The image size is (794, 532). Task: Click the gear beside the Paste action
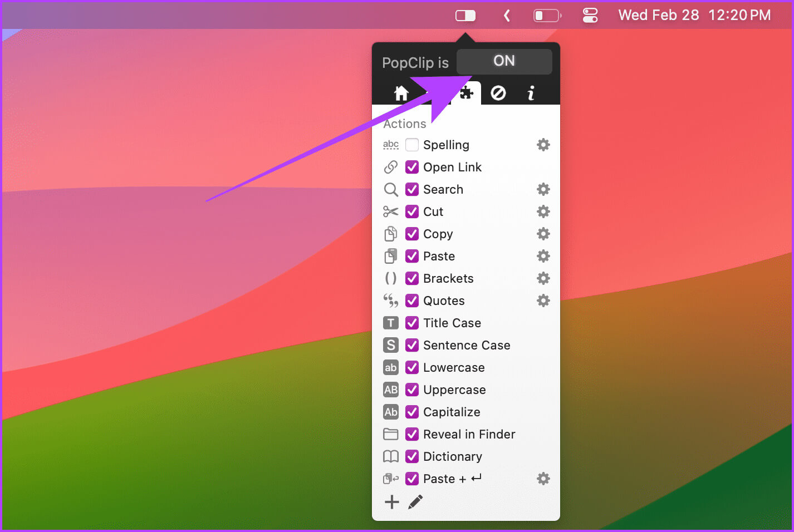pos(543,256)
